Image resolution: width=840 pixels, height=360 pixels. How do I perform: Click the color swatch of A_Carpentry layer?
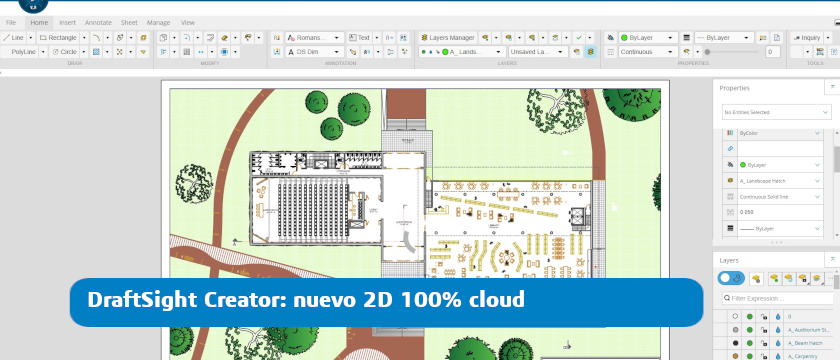pos(736,356)
